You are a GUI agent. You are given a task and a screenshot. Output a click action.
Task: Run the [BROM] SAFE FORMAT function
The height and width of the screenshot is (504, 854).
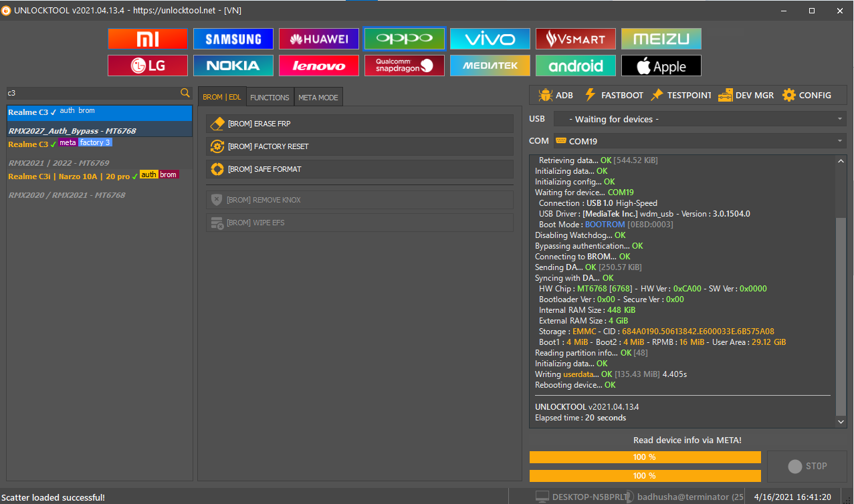(x=360, y=169)
